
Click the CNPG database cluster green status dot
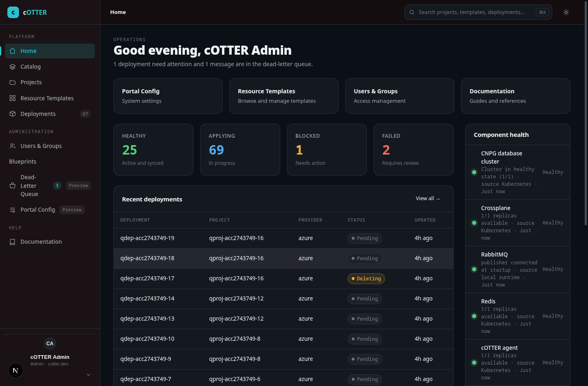(x=474, y=172)
